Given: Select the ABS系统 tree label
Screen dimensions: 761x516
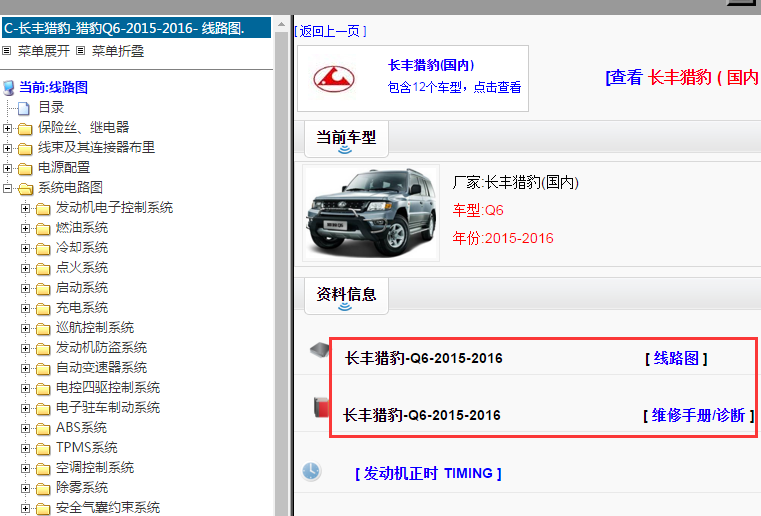Looking at the screenshot, I should point(82,428).
